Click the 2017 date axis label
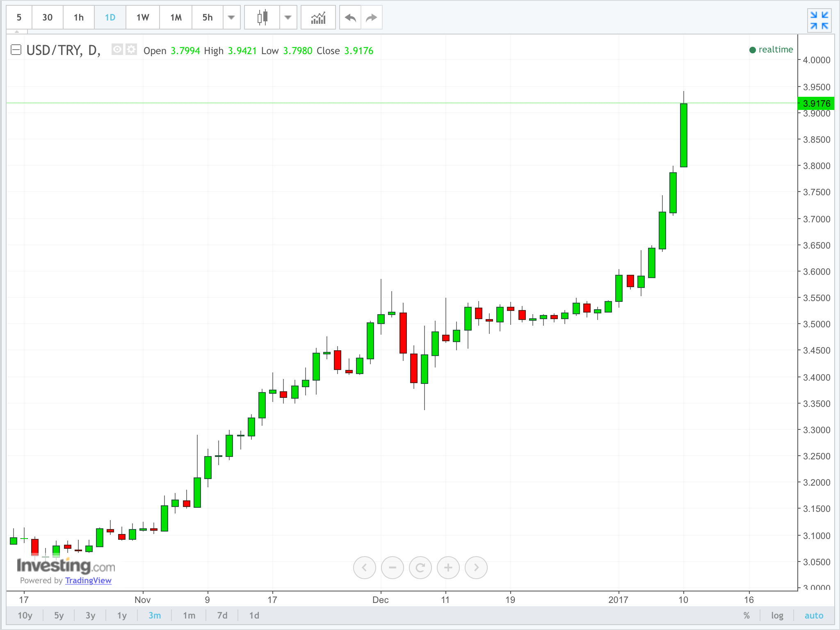The height and width of the screenshot is (630, 840). [x=619, y=600]
